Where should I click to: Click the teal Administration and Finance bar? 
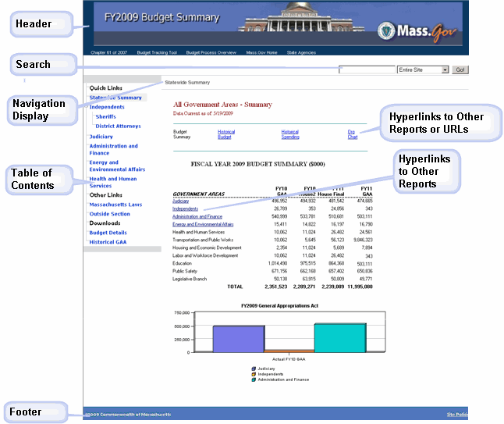(340, 338)
